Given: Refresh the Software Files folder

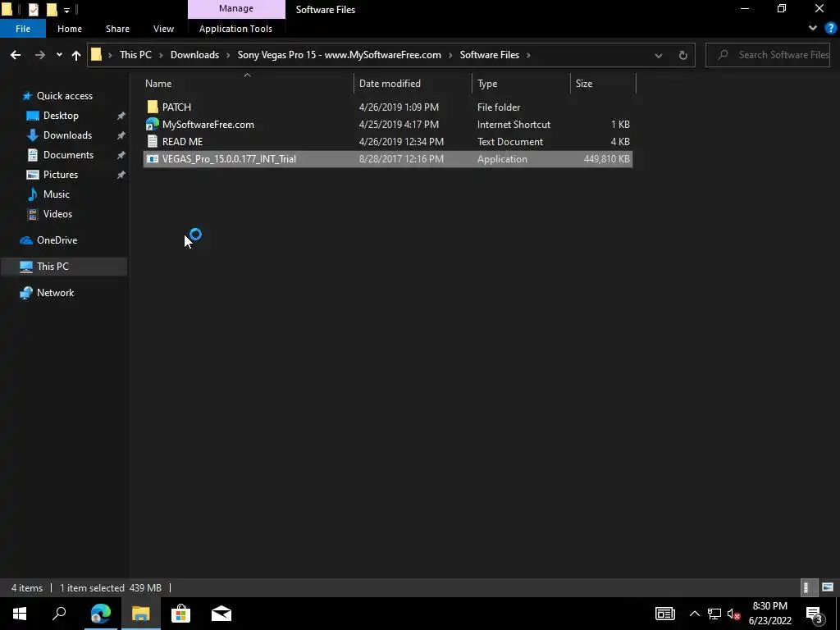Looking at the screenshot, I should [683, 55].
